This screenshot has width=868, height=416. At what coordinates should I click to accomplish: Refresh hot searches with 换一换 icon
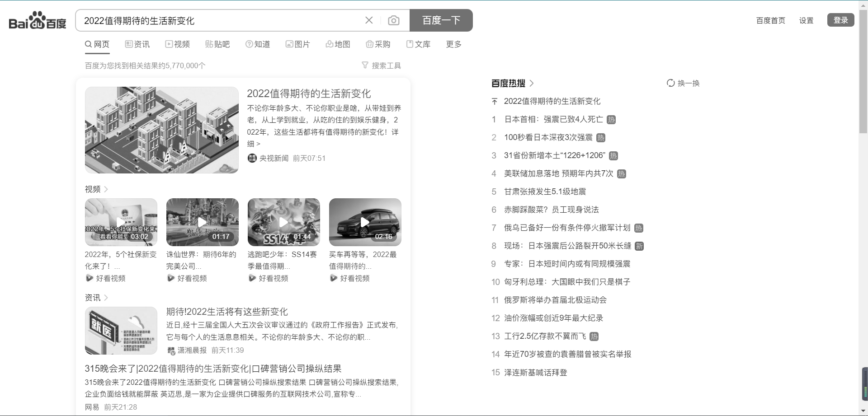671,83
